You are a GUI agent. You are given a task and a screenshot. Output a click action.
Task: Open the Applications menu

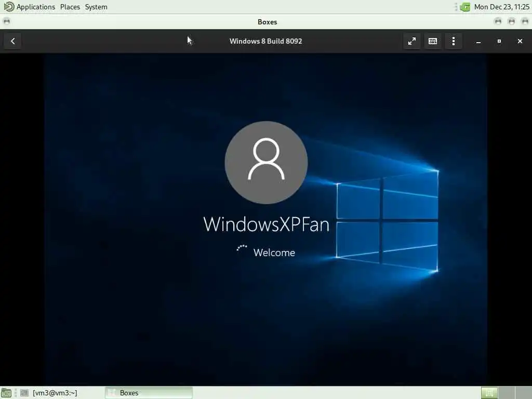pyautogui.click(x=36, y=7)
